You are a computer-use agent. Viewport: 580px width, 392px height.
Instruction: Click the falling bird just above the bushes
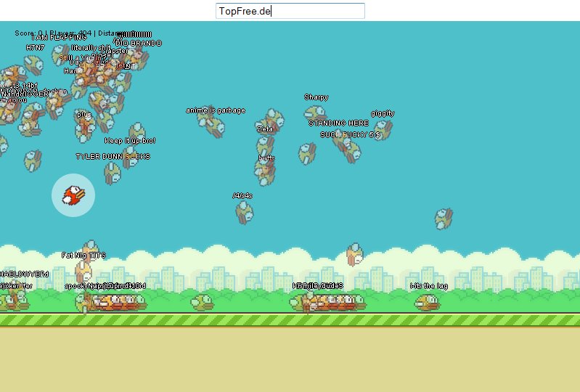[x=354, y=254]
